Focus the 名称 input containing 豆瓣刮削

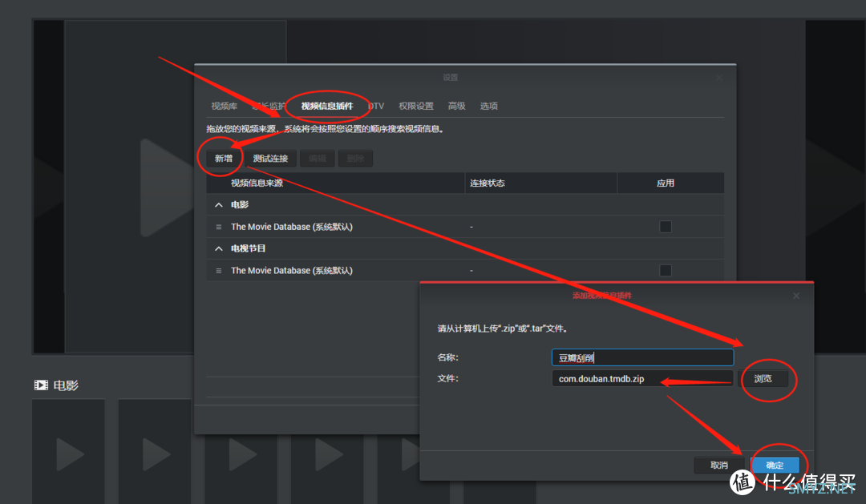[x=642, y=357]
